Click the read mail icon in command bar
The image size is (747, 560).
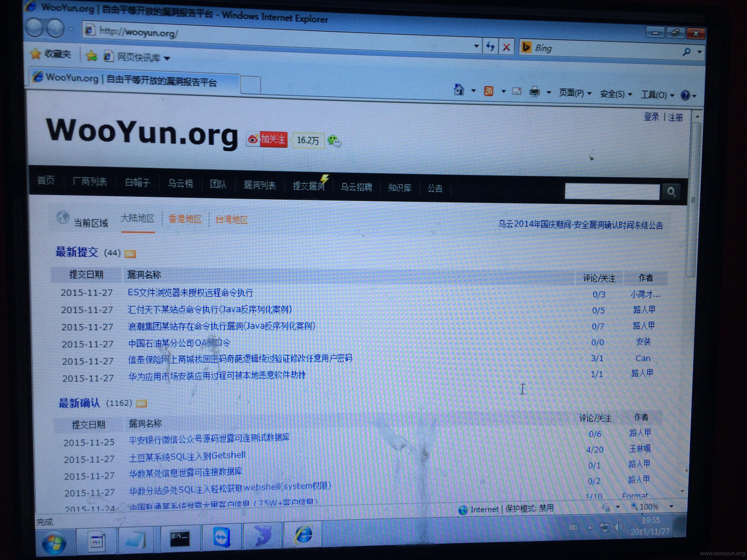click(516, 91)
